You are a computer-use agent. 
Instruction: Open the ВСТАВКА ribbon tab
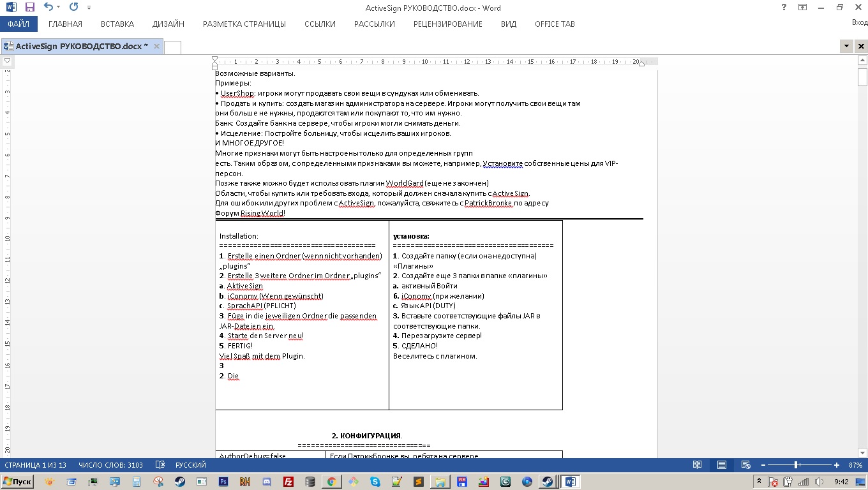pos(117,24)
